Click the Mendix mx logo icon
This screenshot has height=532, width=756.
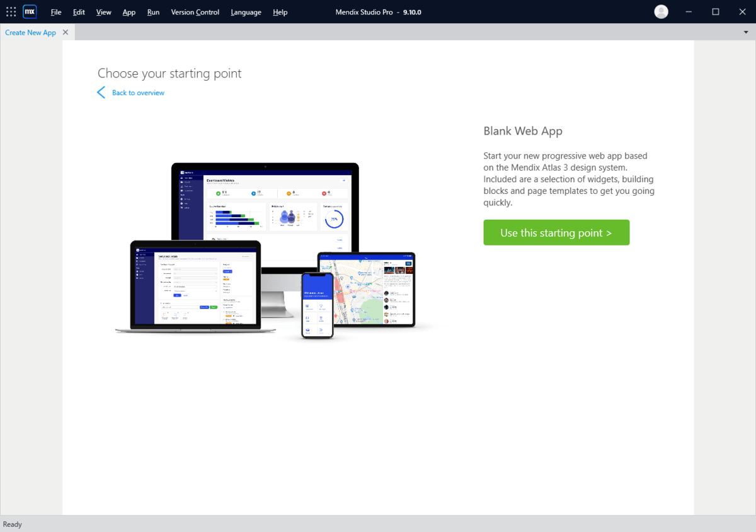30,11
